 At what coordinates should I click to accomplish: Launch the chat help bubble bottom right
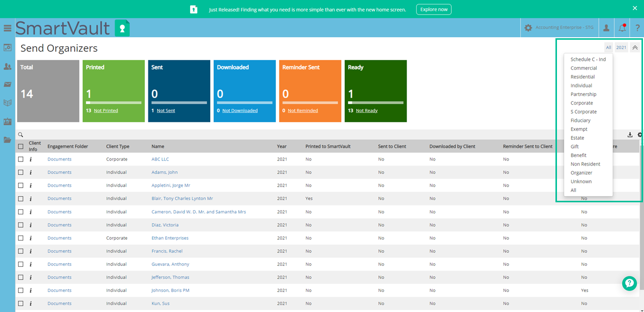point(629,283)
